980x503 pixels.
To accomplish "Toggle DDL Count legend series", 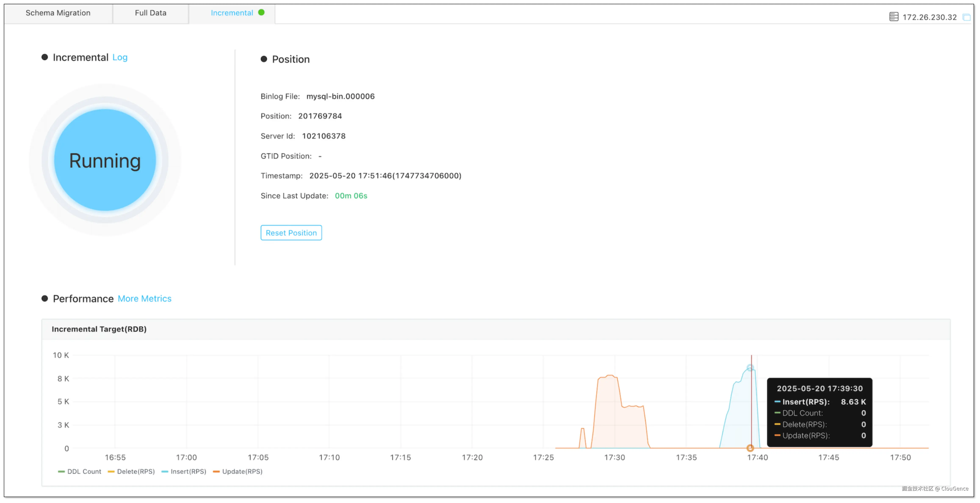I will pos(79,471).
